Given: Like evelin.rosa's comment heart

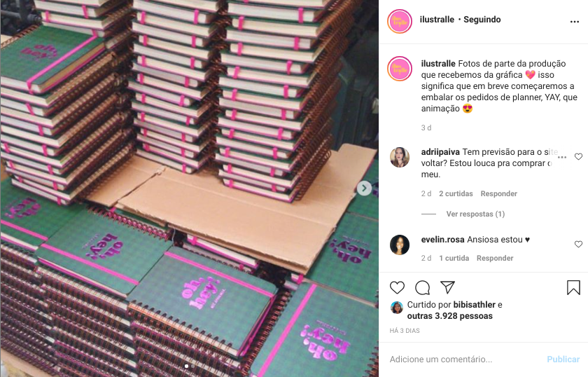Looking at the screenshot, I should click(579, 245).
